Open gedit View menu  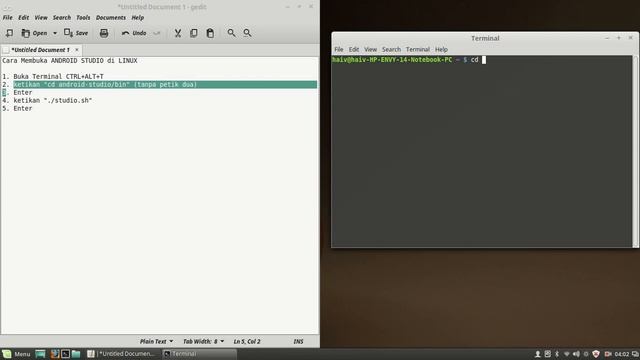41,18
